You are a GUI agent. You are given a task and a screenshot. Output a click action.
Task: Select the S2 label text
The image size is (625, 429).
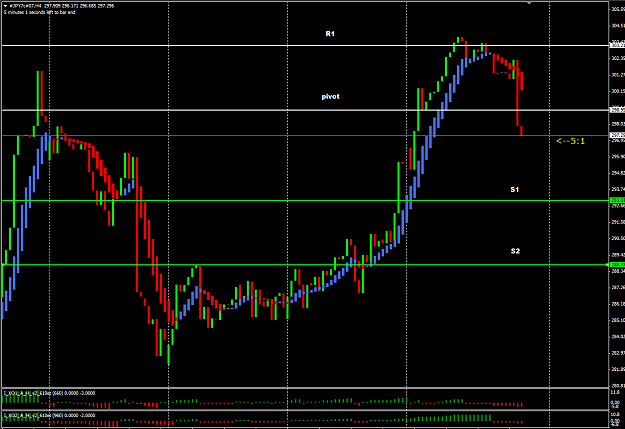click(x=515, y=251)
